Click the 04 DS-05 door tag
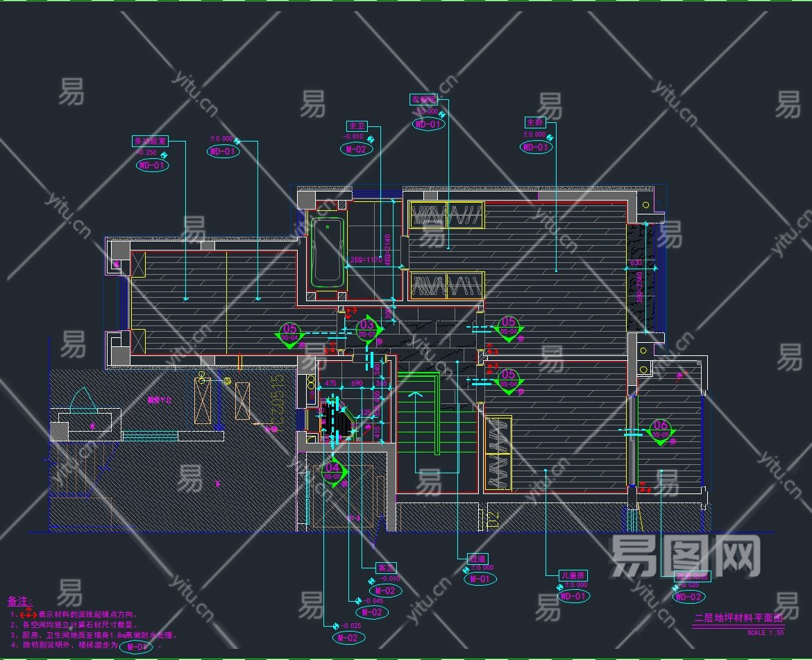 coord(332,471)
